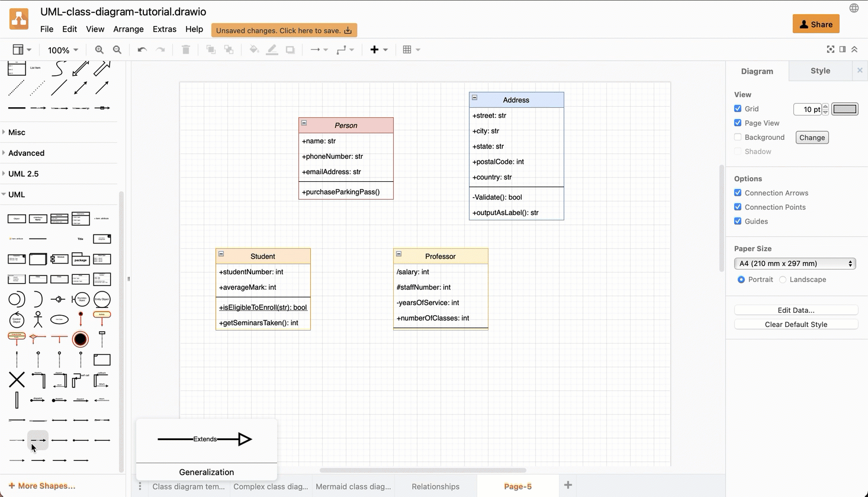Select the Zoom In magnifier

[99, 49]
